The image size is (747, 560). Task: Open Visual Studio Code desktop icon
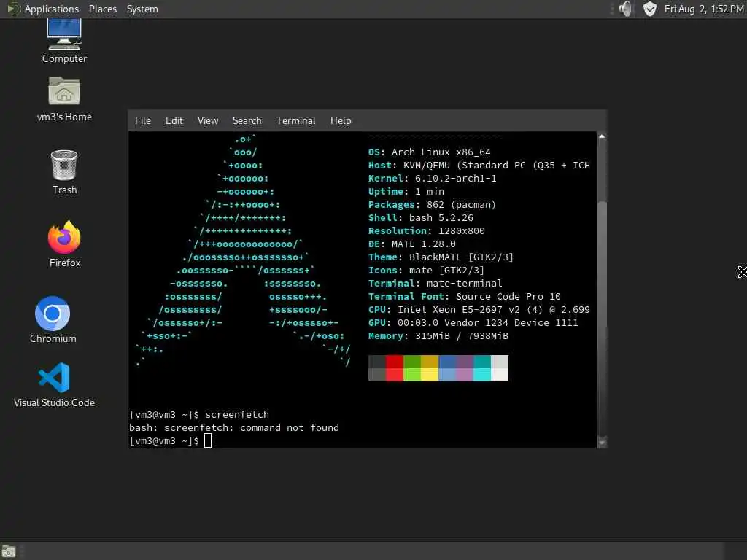pos(54,385)
